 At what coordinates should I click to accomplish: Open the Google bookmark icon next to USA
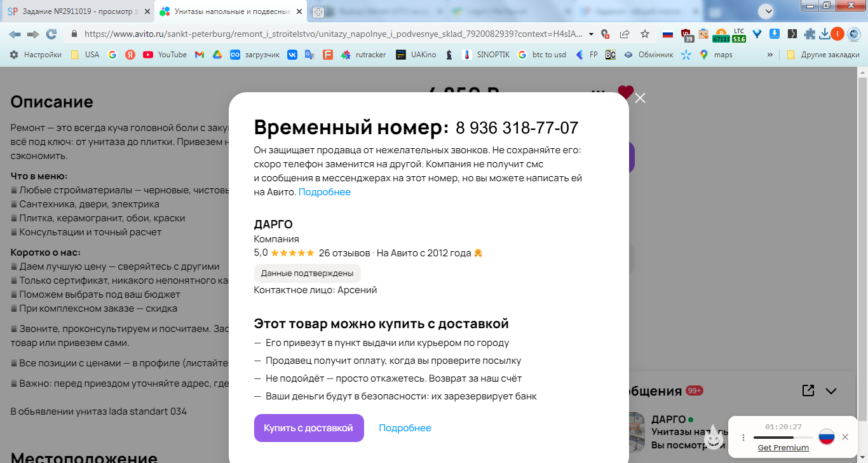click(112, 55)
